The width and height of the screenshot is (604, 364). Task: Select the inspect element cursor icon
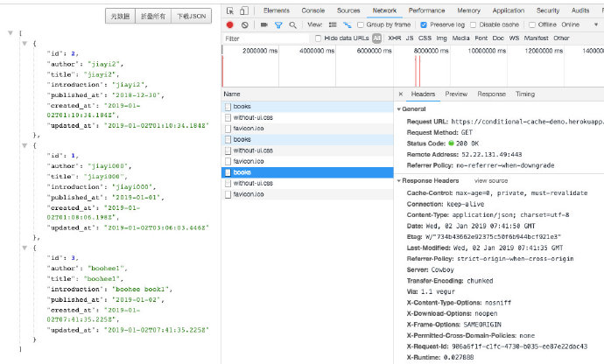coord(230,10)
